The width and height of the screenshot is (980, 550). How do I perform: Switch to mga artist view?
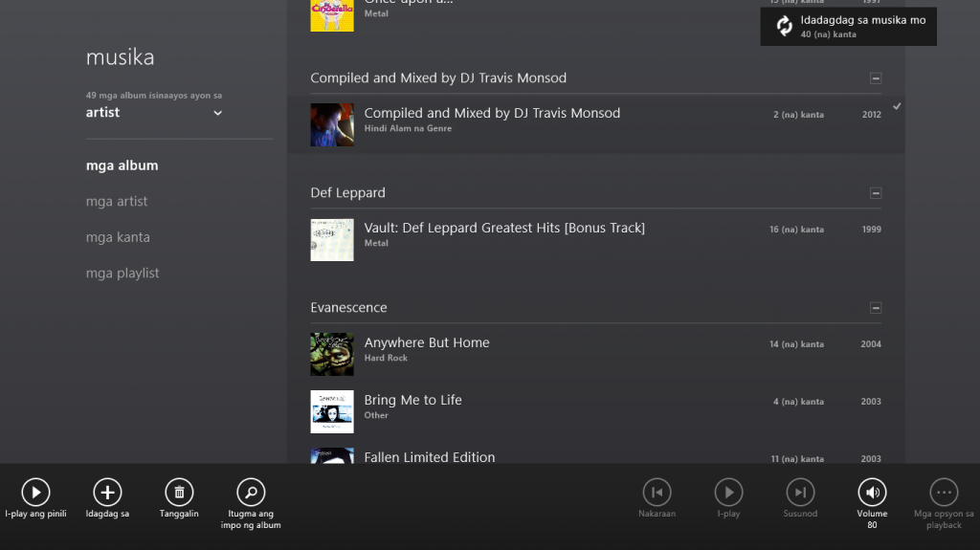pyautogui.click(x=116, y=201)
